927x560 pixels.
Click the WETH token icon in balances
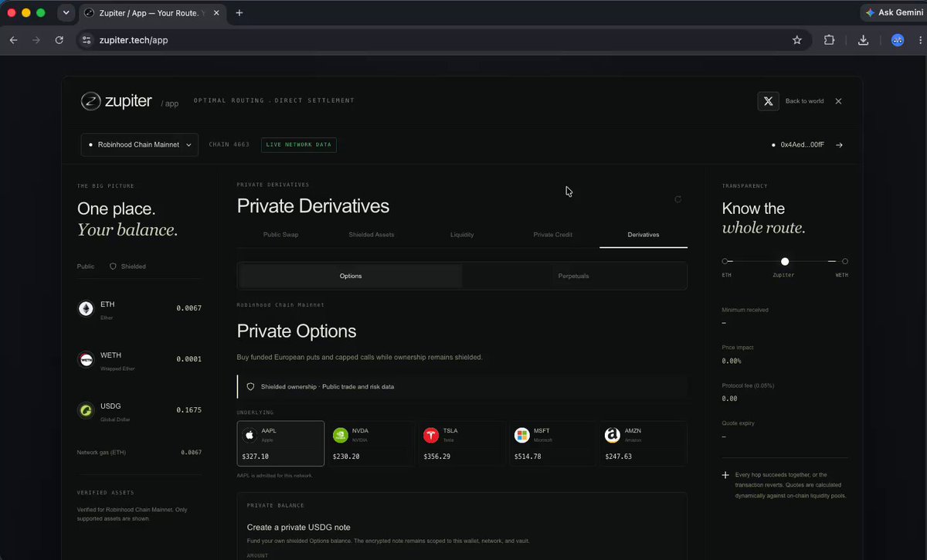86,360
